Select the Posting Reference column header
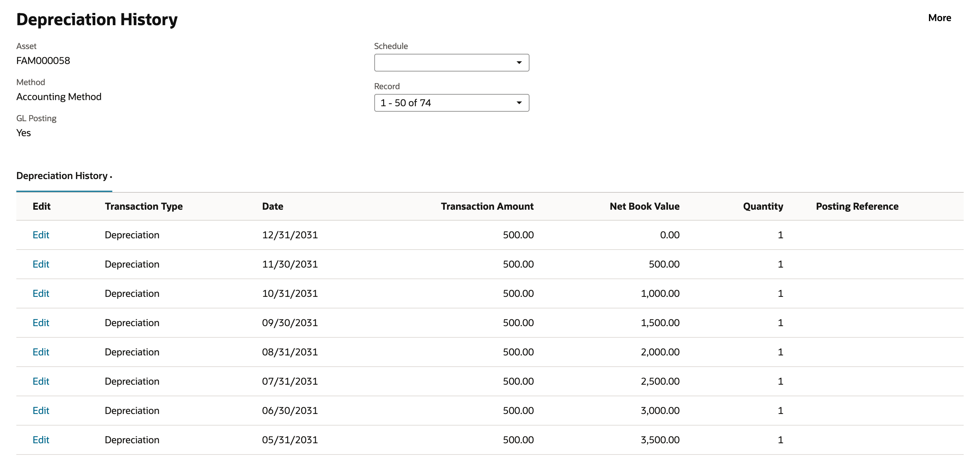This screenshot has height=463, width=980. (x=857, y=206)
